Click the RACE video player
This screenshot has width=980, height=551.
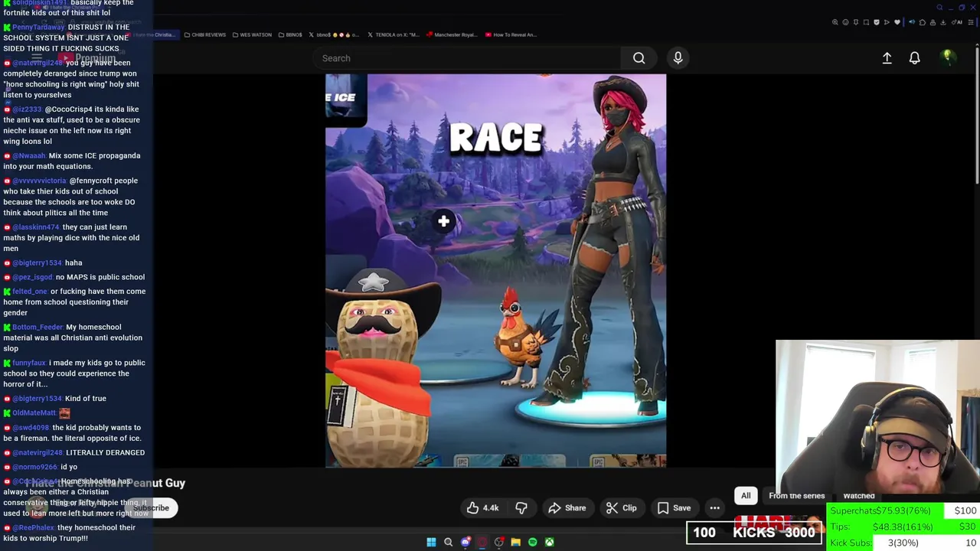(495, 270)
